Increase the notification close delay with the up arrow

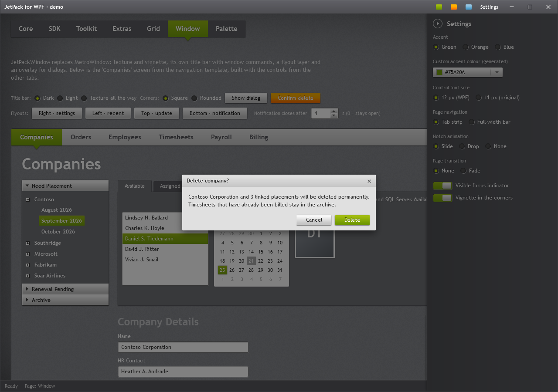click(334, 111)
